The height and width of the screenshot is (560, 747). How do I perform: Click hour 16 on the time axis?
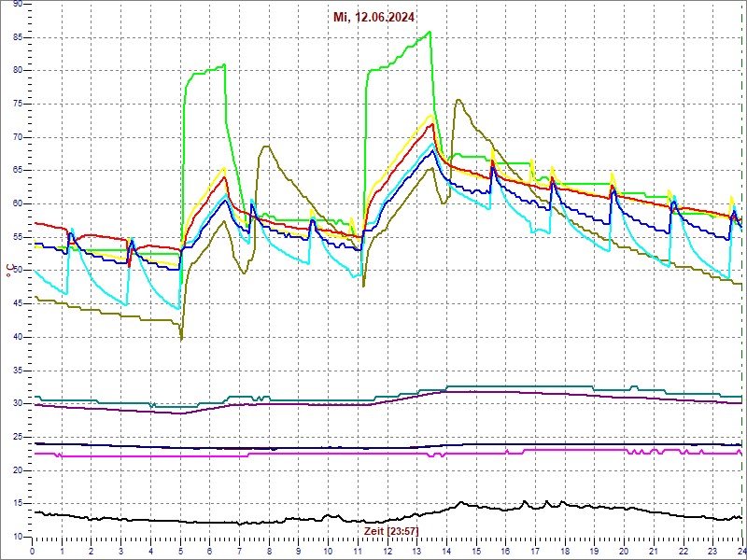pos(505,550)
